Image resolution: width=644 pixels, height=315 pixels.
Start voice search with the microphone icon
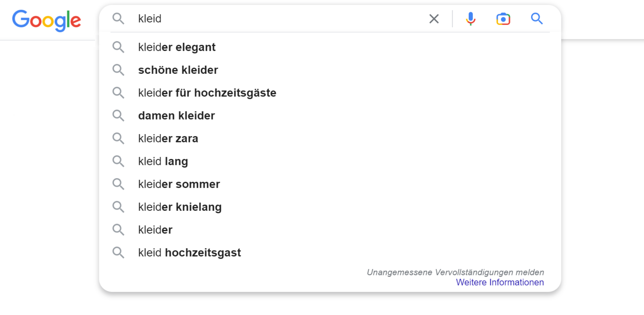pos(470,19)
